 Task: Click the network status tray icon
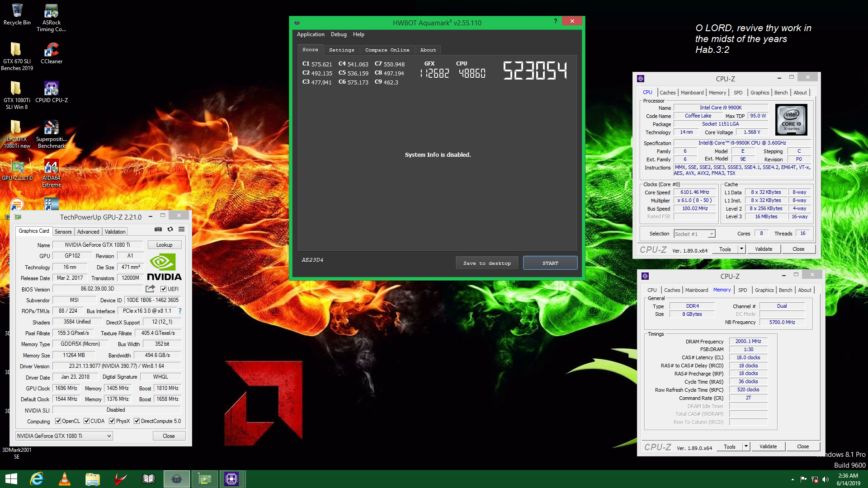[x=815, y=479]
